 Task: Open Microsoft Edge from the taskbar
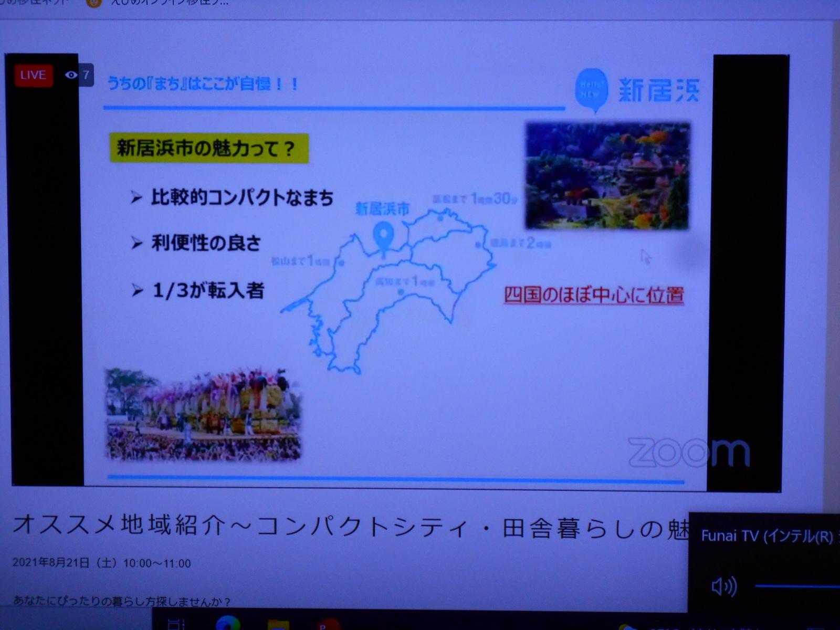228,624
